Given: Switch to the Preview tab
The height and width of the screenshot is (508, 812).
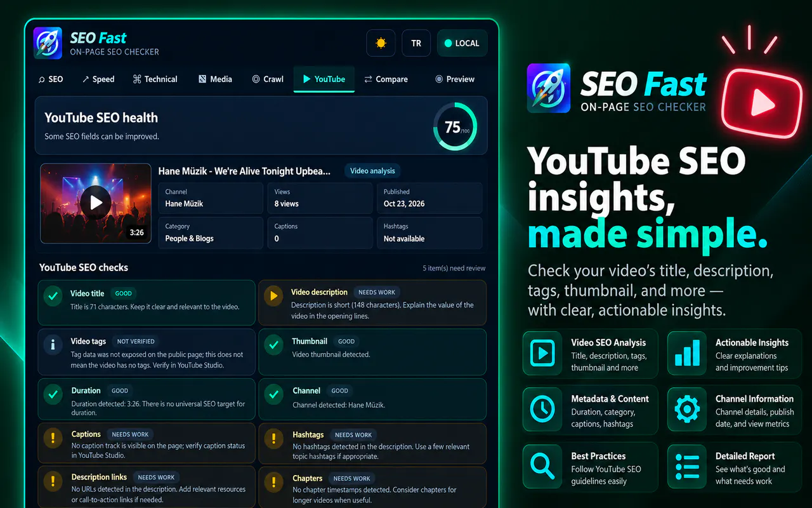Looking at the screenshot, I should tap(455, 79).
